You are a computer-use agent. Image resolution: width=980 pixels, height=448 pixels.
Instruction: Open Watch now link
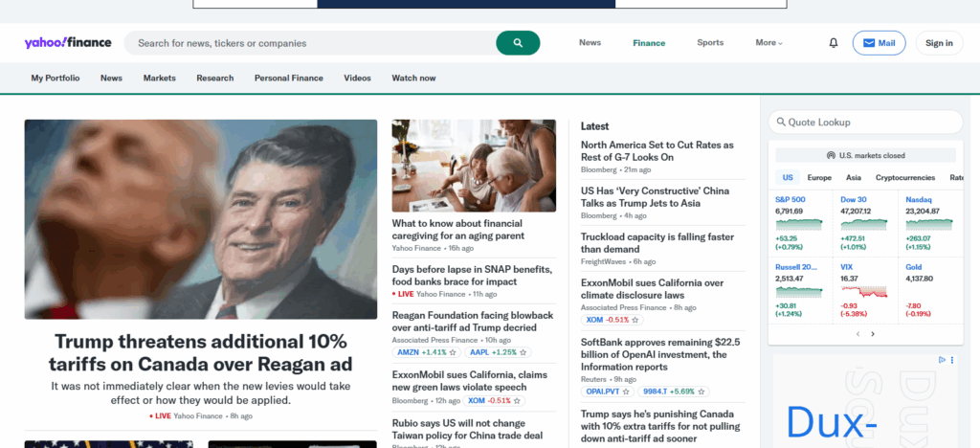tap(413, 78)
